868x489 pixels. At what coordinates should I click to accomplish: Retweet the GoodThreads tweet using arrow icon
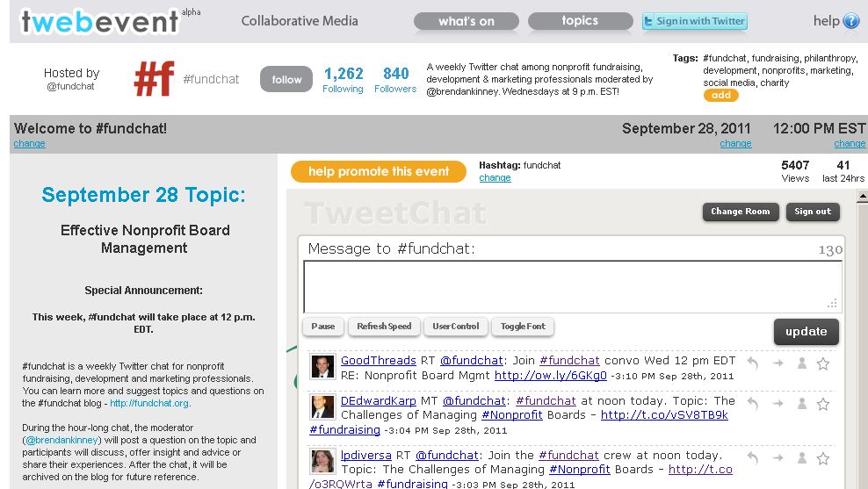778,363
